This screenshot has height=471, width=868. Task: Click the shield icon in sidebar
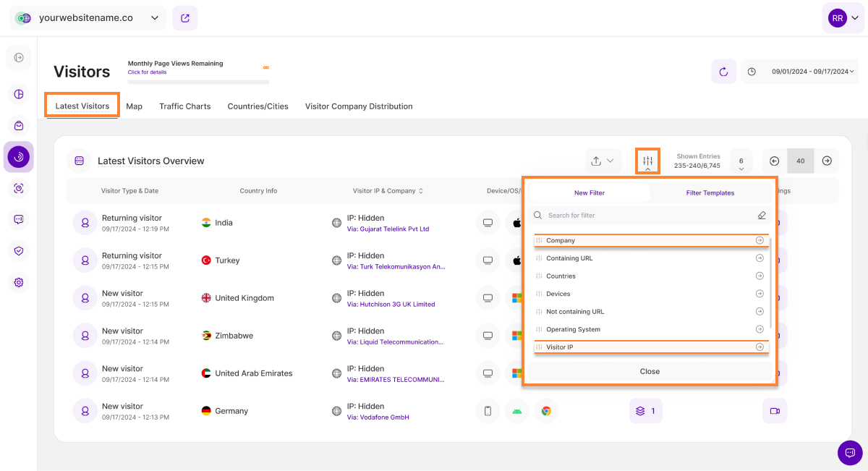point(19,251)
